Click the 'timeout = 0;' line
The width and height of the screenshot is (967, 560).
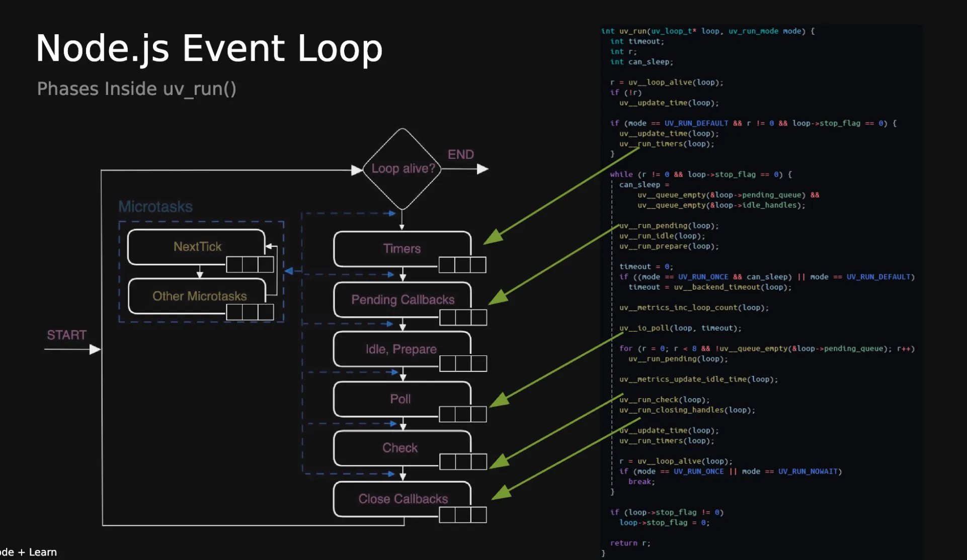[646, 267]
